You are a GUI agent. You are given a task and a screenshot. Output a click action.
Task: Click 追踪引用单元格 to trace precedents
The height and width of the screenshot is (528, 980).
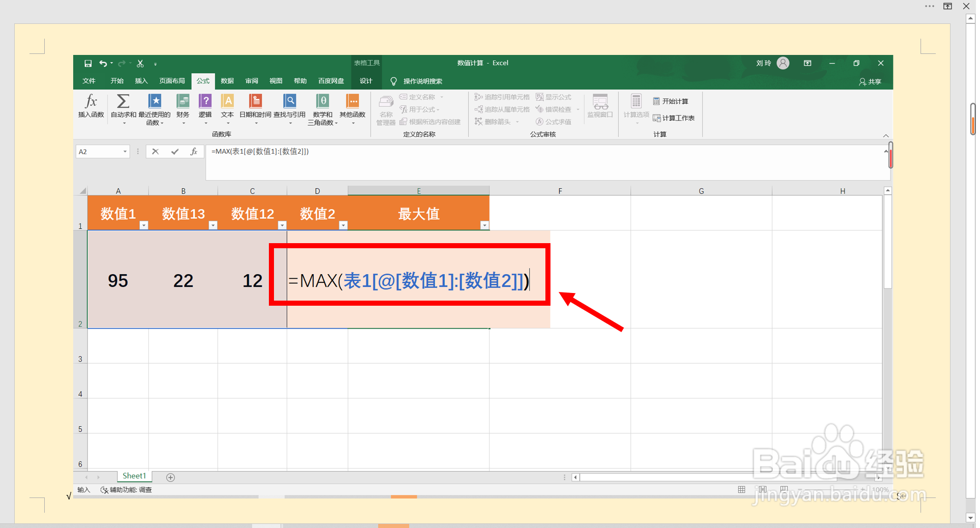502,97
